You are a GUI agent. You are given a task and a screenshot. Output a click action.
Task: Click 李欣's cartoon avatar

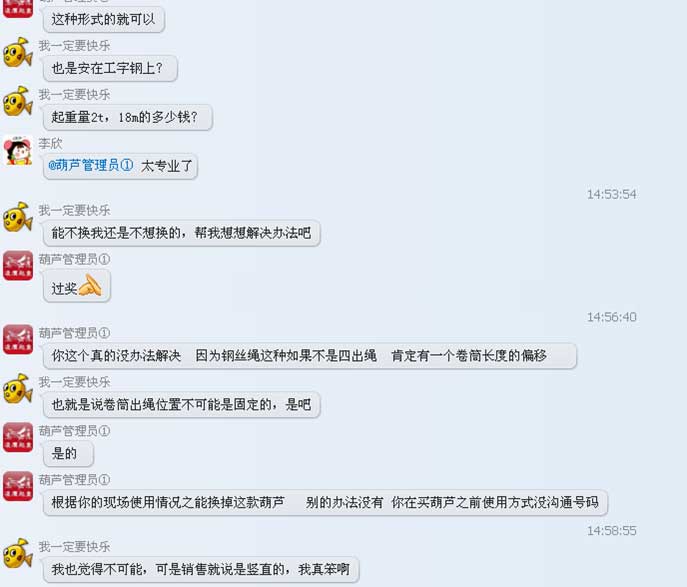pyautogui.click(x=18, y=150)
